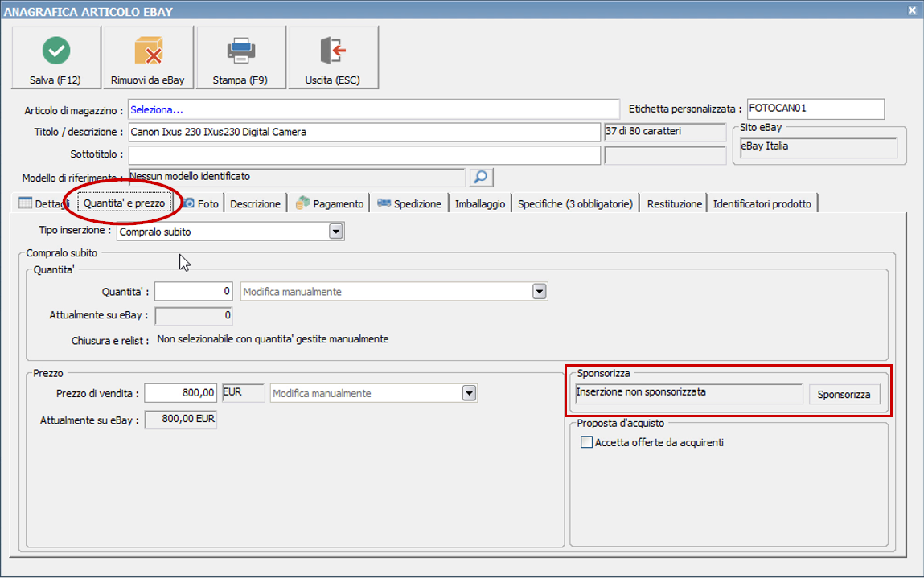Screen dimensions: 924x578
Task: Click the Prezzo di vendita field
Action: click(x=180, y=393)
